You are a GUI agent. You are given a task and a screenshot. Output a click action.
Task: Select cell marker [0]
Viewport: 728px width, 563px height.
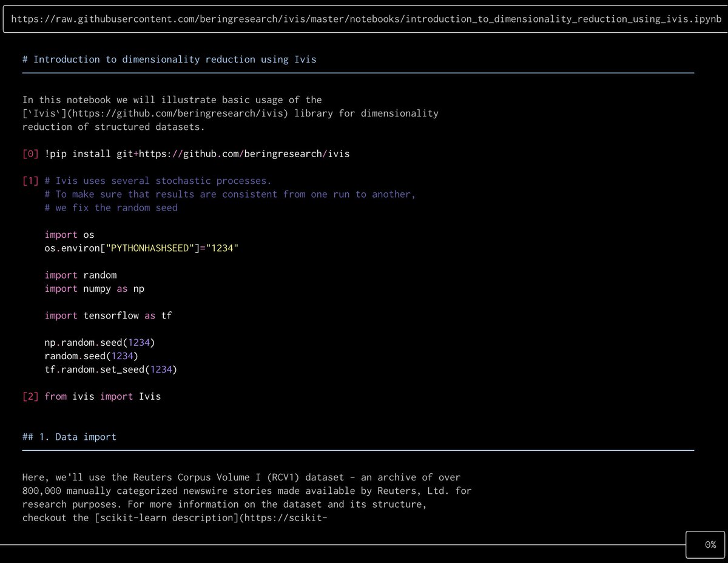click(x=30, y=154)
